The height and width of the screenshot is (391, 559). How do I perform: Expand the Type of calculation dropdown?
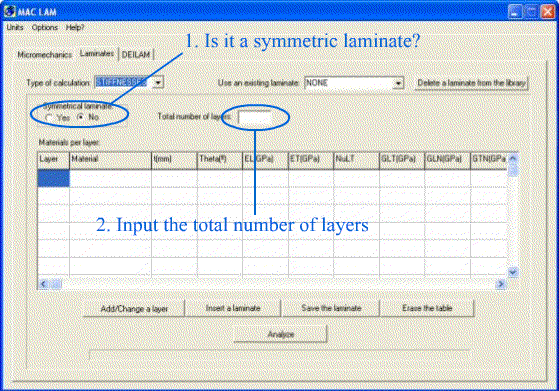coord(158,83)
